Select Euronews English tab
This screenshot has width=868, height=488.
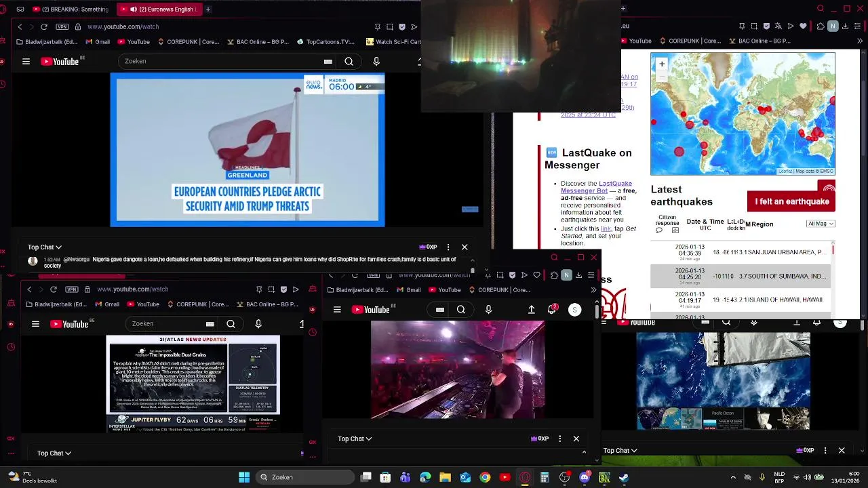point(159,9)
